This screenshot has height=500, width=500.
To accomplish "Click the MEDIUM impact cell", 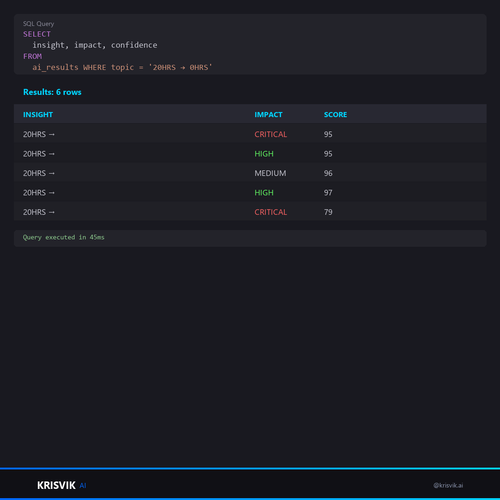I will pos(270,173).
